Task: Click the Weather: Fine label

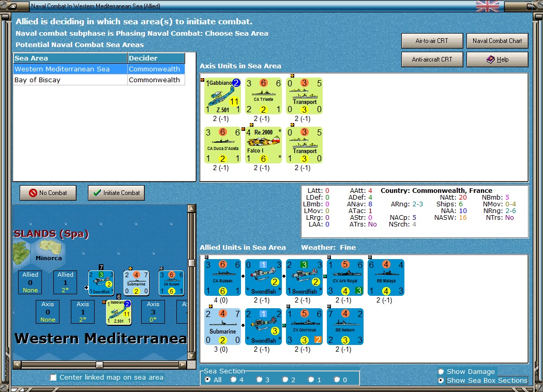Action: tap(328, 248)
